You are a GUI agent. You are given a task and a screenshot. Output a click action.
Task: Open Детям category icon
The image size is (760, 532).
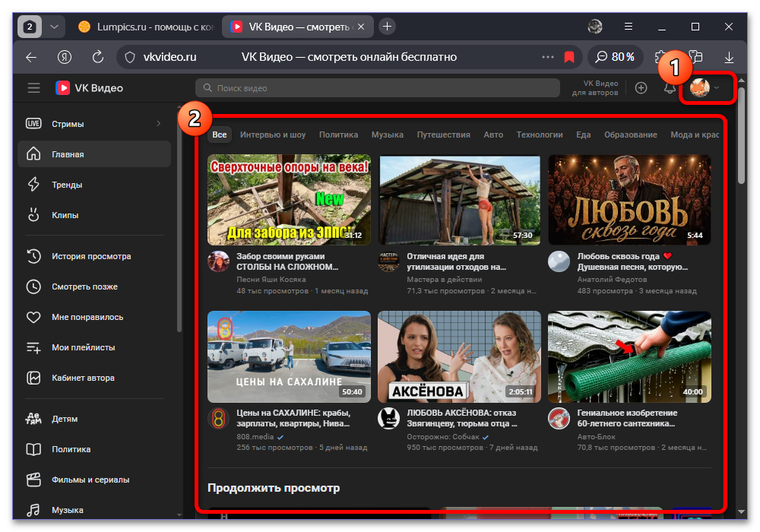click(x=33, y=419)
